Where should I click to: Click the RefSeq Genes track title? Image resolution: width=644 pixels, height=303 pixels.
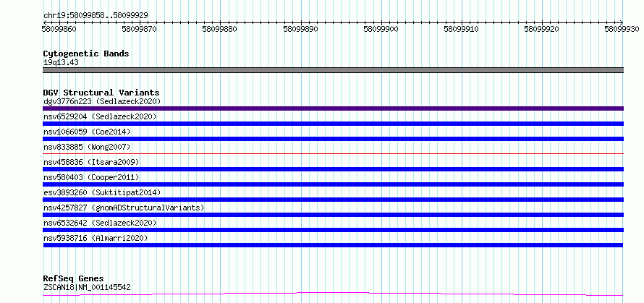73,279
